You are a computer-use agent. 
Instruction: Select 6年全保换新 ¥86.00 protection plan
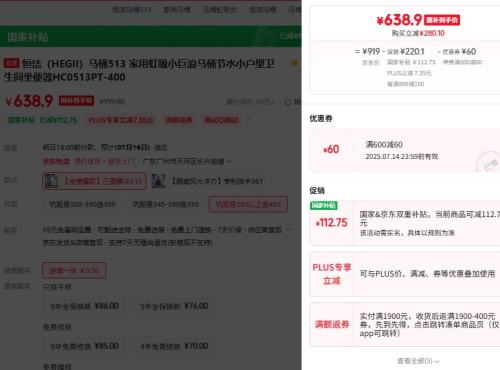[x=84, y=306]
